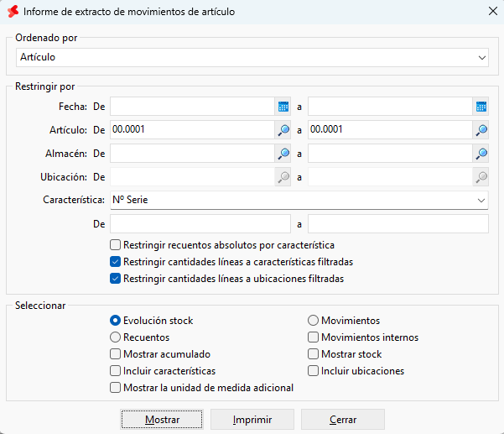Select the Movimientos radio option
This screenshot has height=434, width=504.
point(313,321)
